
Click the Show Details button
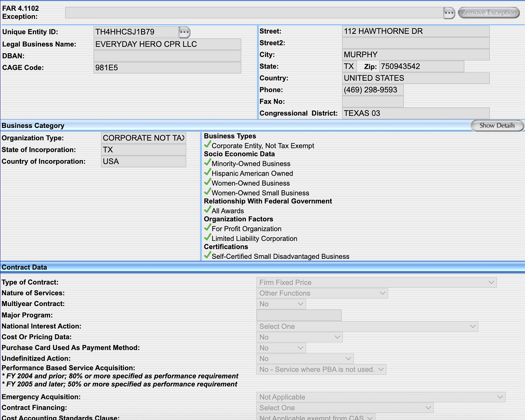click(497, 125)
